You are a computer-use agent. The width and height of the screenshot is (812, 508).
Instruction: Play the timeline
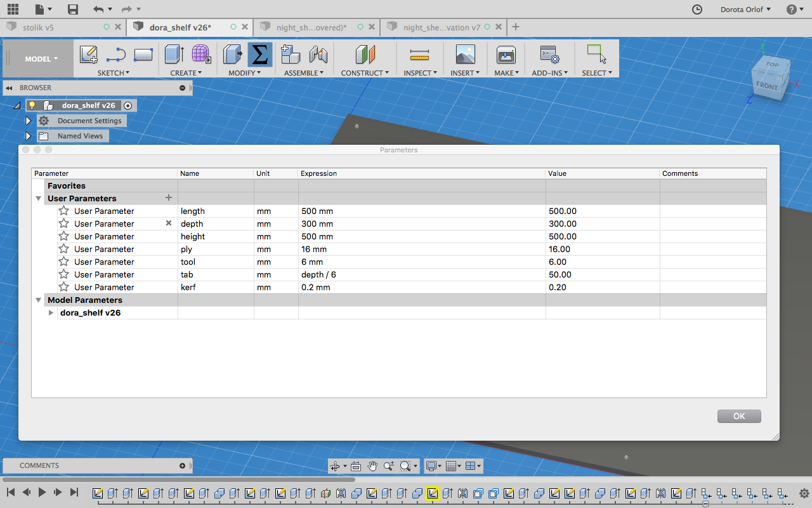click(x=42, y=492)
